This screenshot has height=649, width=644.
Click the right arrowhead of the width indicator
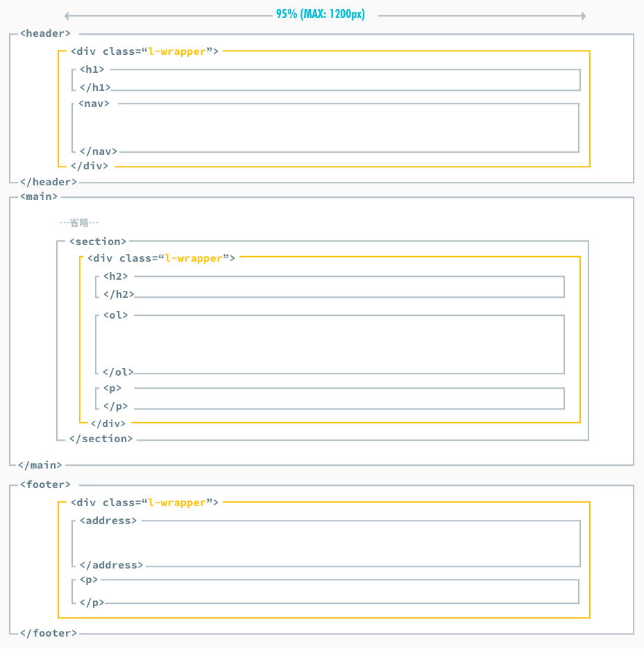[x=583, y=15]
